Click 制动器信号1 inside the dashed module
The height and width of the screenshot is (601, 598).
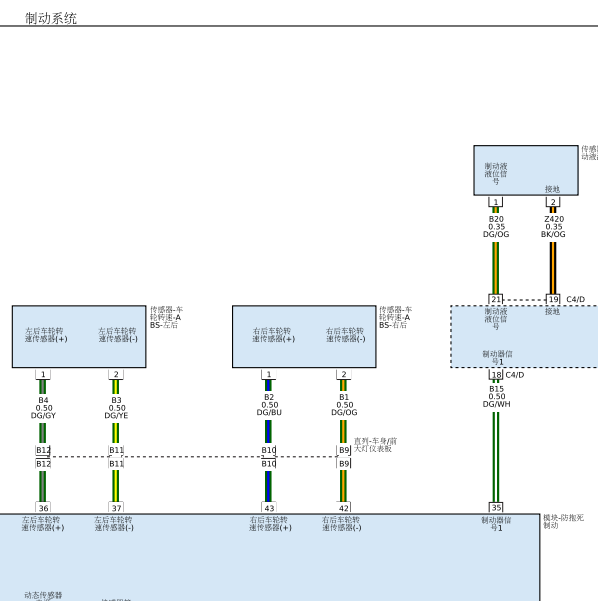[497, 358]
